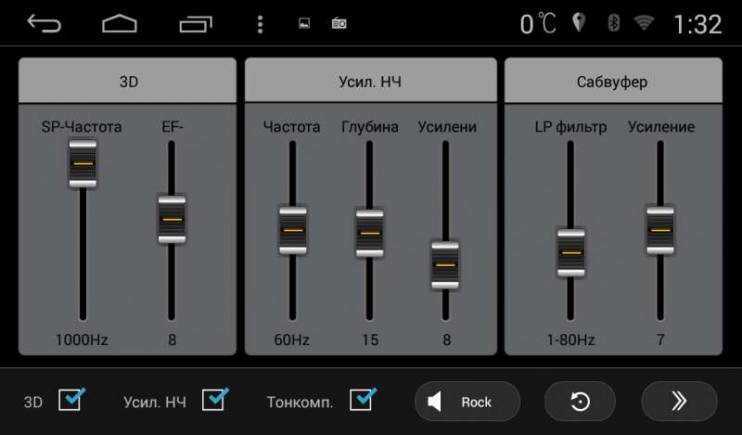Open recent apps overview icon

point(196,24)
